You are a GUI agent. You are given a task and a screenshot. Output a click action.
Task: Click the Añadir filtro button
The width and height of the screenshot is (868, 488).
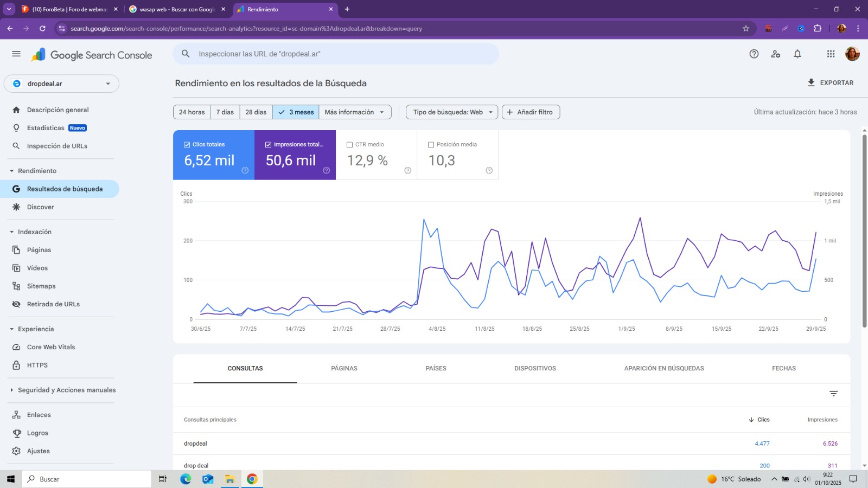pos(530,112)
